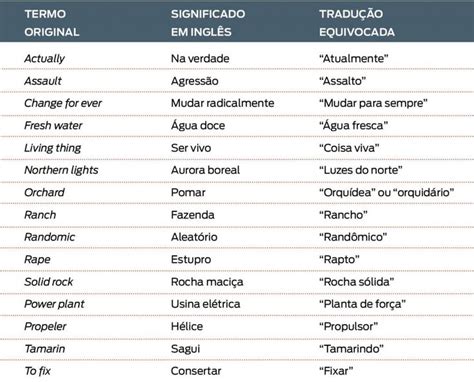The width and height of the screenshot is (474, 382).
Task: Select the term Power plant
Action: point(54,304)
